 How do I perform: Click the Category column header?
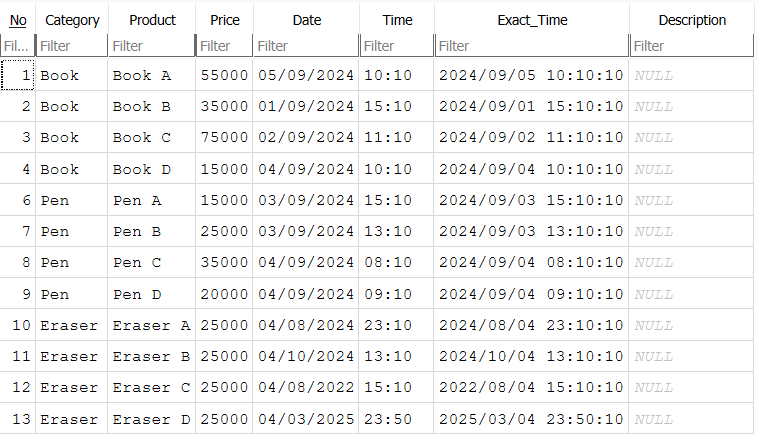point(72,20)
